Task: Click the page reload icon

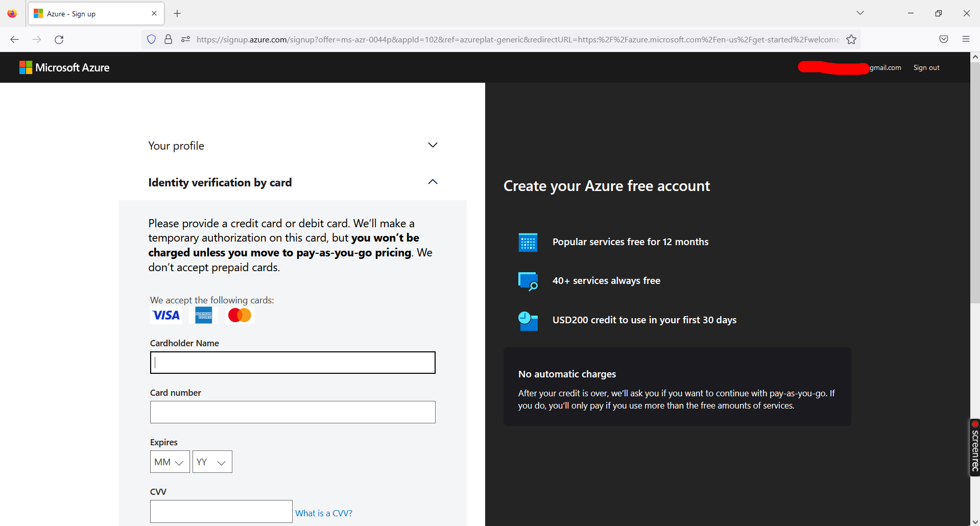Action: [59, 39]
